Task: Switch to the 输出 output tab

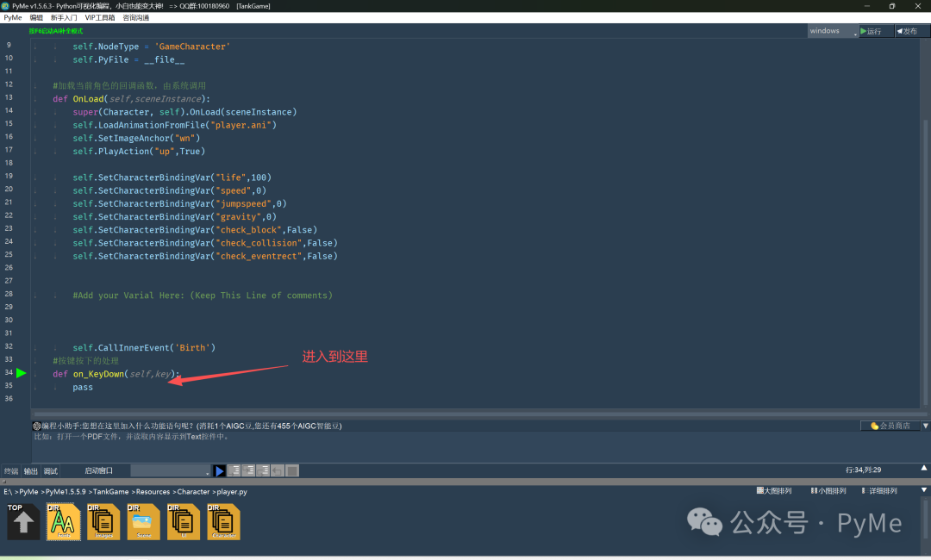Action: point(31,471)
